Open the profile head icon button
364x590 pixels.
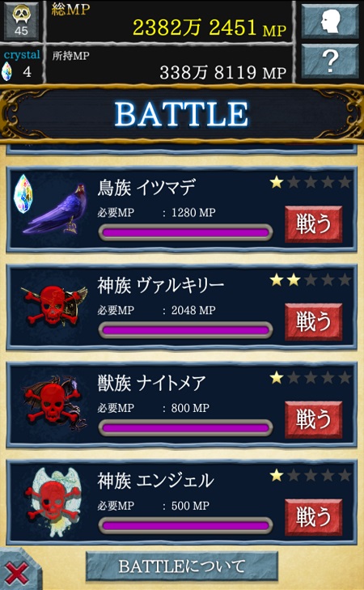(330, 21)
